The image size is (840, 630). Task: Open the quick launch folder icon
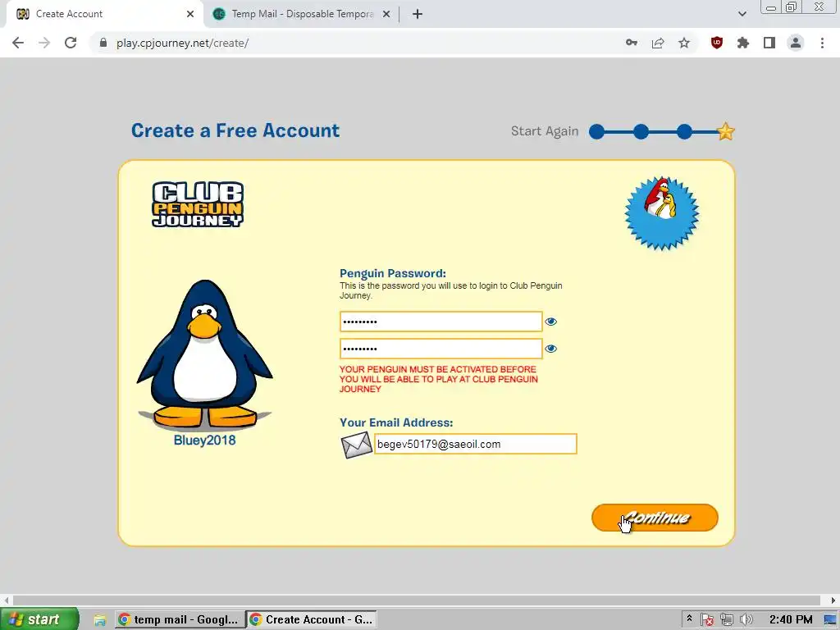(99, 620)
